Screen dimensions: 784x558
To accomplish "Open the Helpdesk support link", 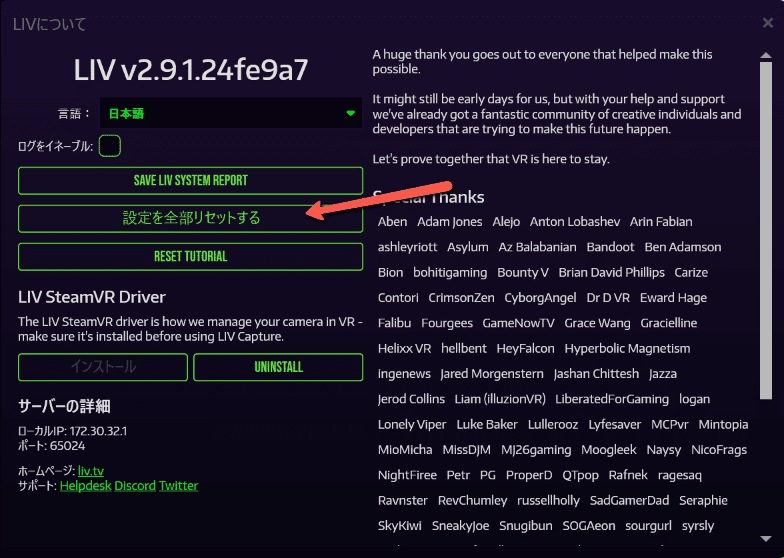I will 86,486.
